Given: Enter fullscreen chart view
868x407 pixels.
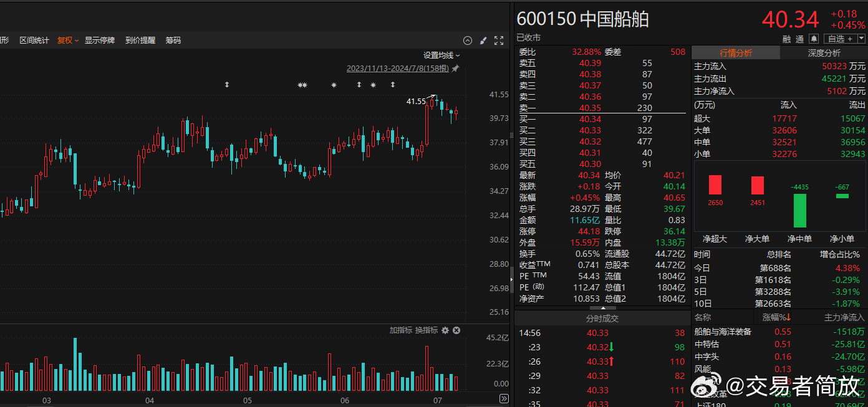Looking at the screenshot, I should point(499,41).
